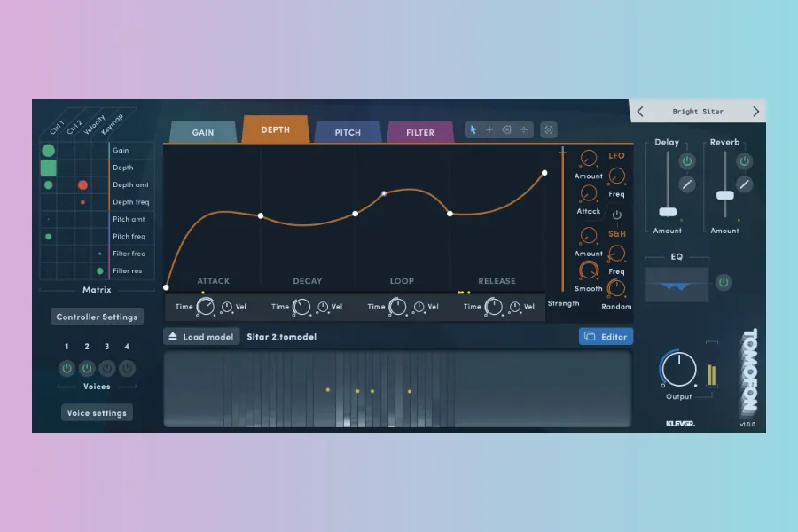Click the Load model button

coord(201,337)
